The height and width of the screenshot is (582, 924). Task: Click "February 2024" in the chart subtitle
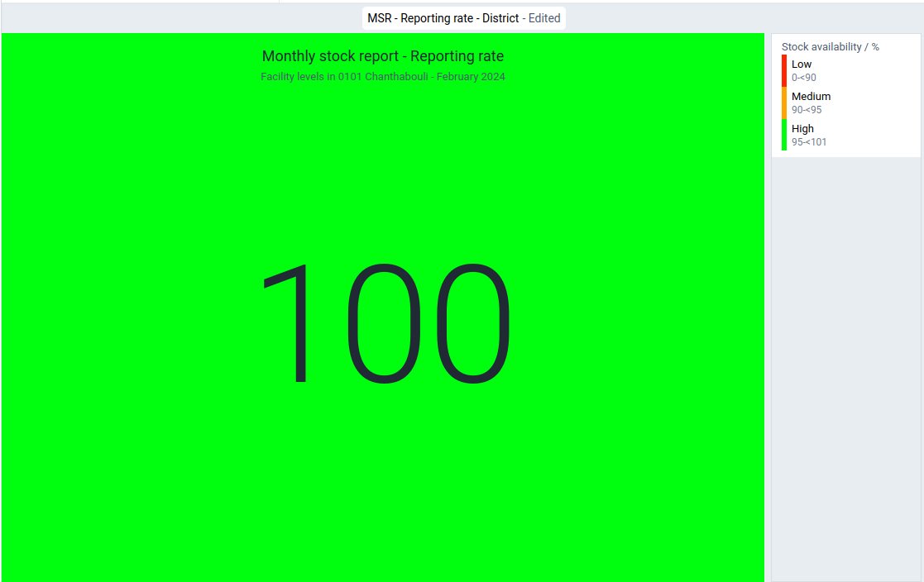(x=471, y=77)
